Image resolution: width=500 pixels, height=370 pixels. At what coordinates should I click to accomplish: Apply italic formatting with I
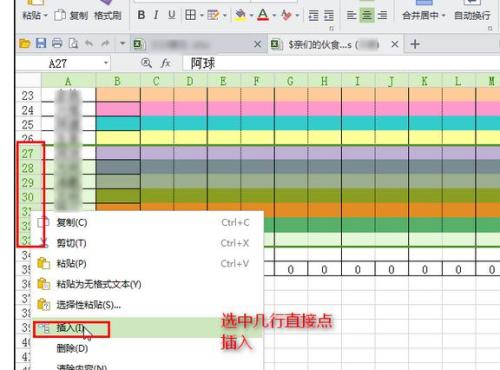[156, 15]
